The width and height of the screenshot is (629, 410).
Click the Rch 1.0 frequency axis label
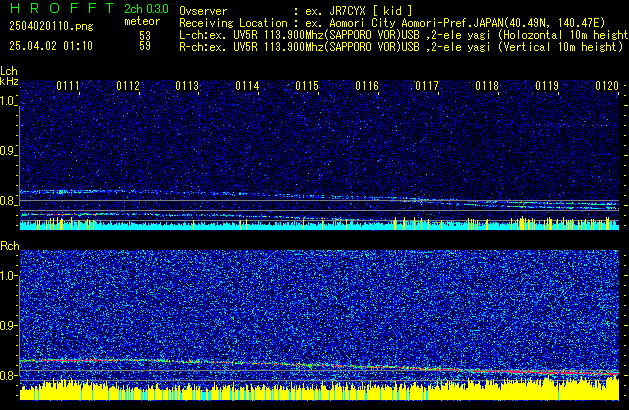[8, 276]
